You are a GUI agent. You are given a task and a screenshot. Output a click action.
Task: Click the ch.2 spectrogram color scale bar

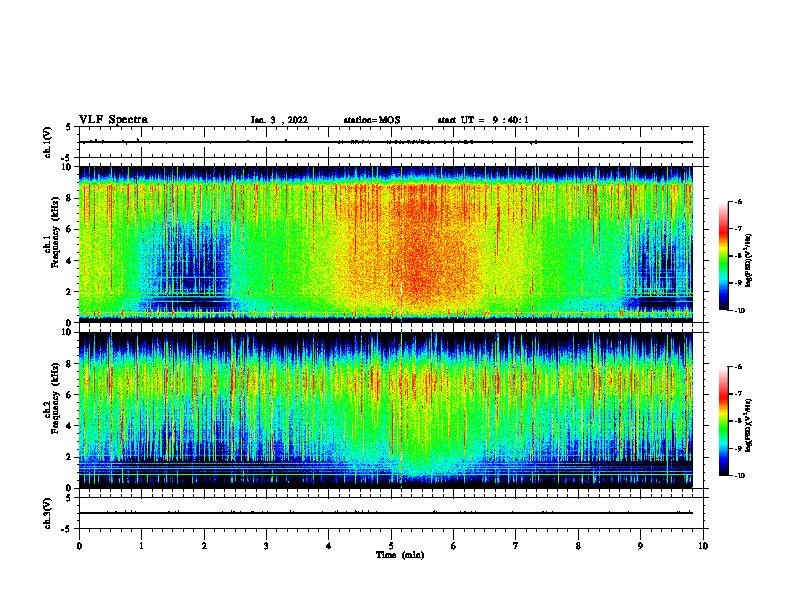tap(724, 421)
